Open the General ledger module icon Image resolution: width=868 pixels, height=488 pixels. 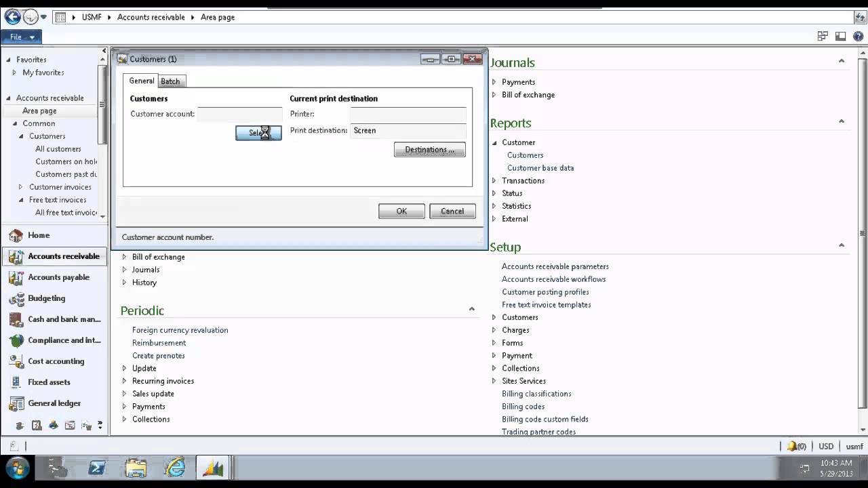point(16,403)
